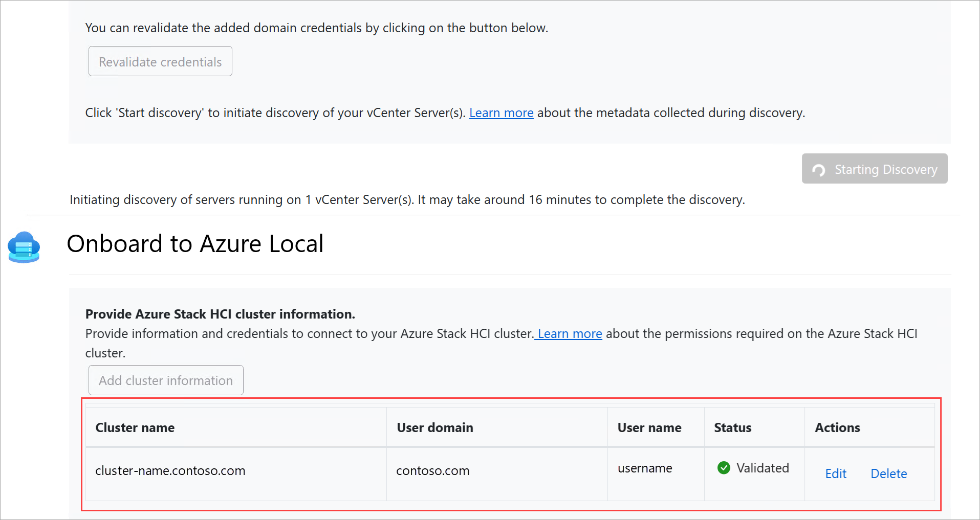Select the Cluster name column header
Screen dimensions: 980x520
click(x=135, y=427)
